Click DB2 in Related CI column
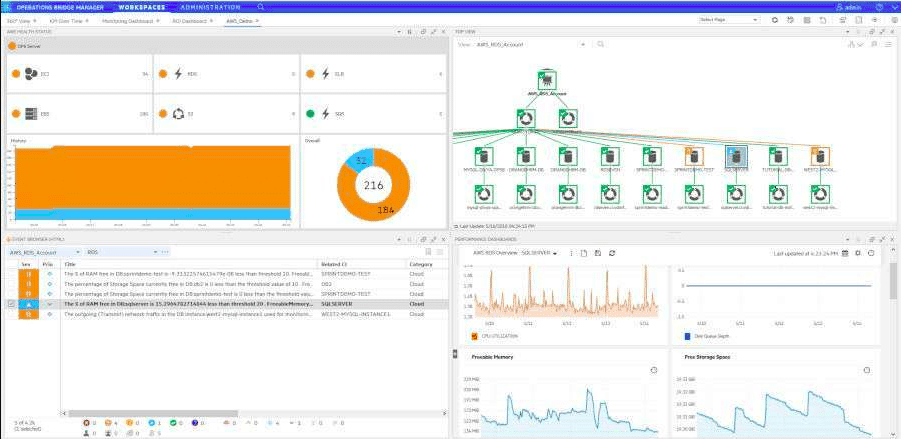Image resolution: width=901 pixels, height=439 pixels. click(x=325, y=284)
